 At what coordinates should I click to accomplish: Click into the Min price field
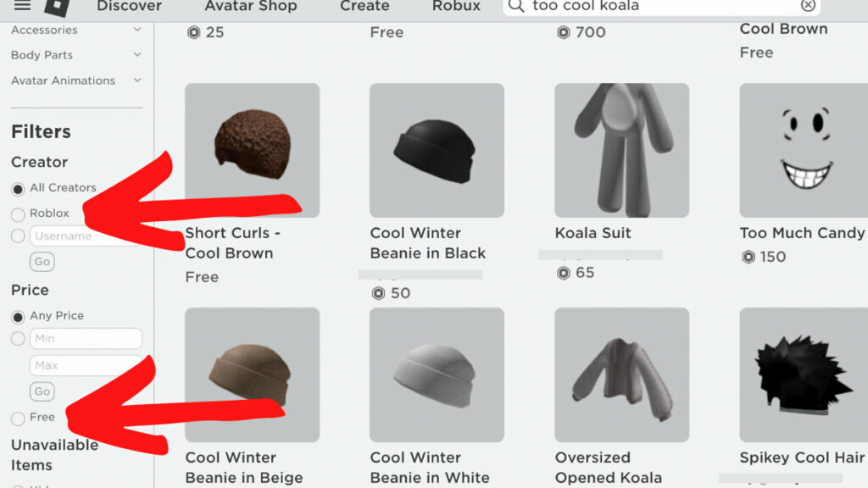click(x=86, y=339)
